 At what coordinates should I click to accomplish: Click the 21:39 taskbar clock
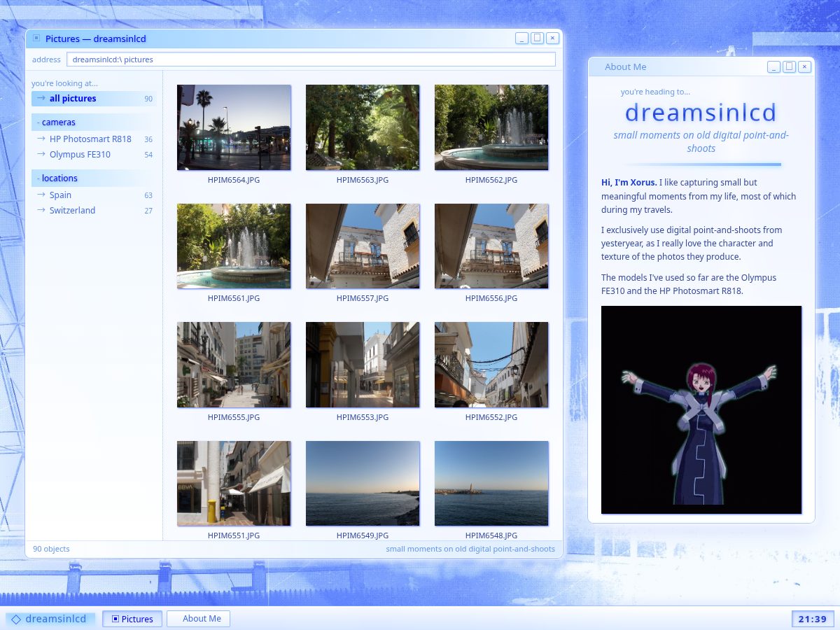pos(813,619)
